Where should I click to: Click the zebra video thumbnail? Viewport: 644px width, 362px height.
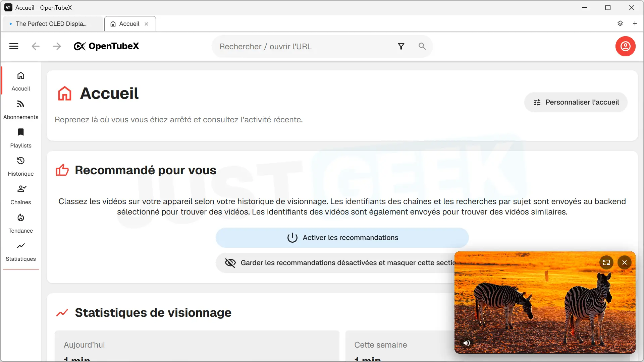[x=545, y=302]
